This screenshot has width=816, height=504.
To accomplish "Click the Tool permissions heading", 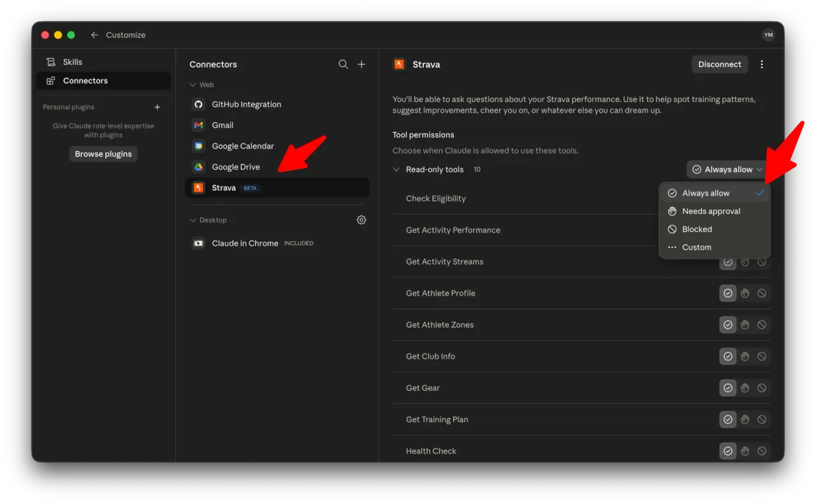I will click(423, 135).
